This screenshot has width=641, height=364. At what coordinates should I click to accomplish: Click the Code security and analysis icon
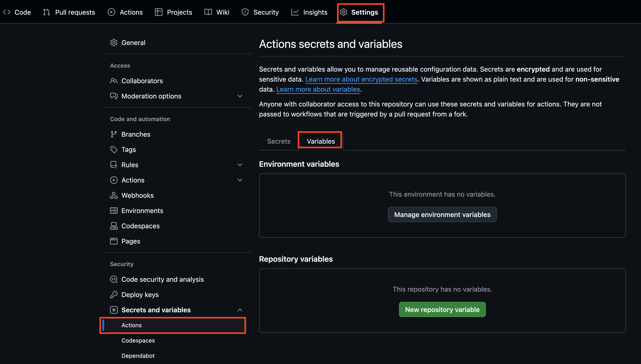click(x=114, y=279)
